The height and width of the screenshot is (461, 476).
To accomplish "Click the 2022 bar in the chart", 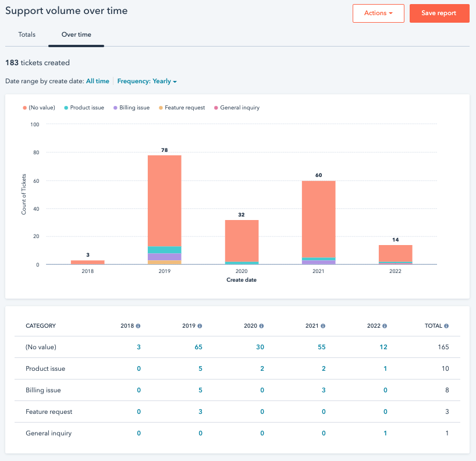I will point(395,254).
